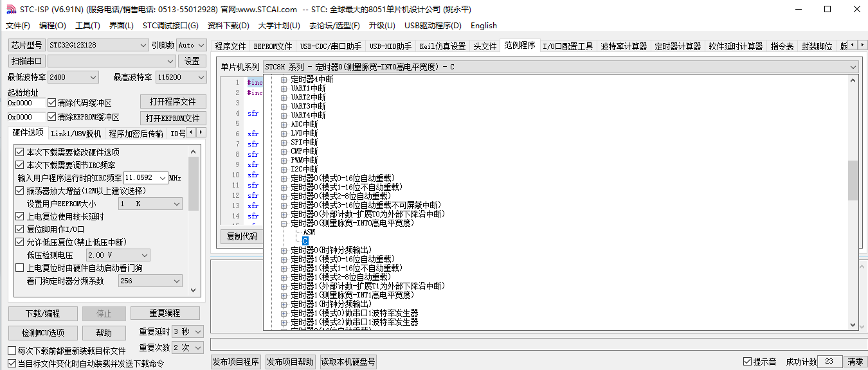Collapse the 定时器0(测量脉宽-INT0高电平宽度) node
This screenshot has height=370, width=868.
(284, 224)
